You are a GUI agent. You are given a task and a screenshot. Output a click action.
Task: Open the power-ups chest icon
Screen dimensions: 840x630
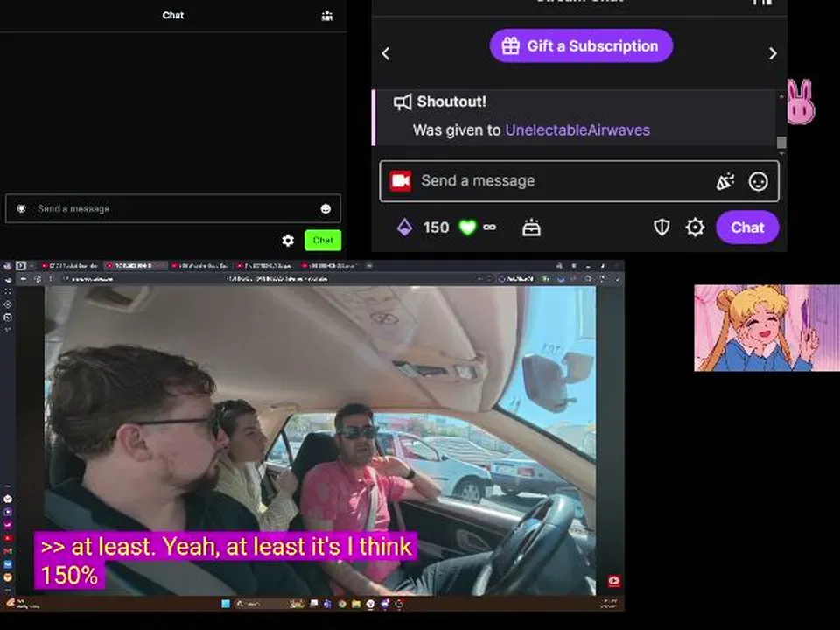click(531, 227)
